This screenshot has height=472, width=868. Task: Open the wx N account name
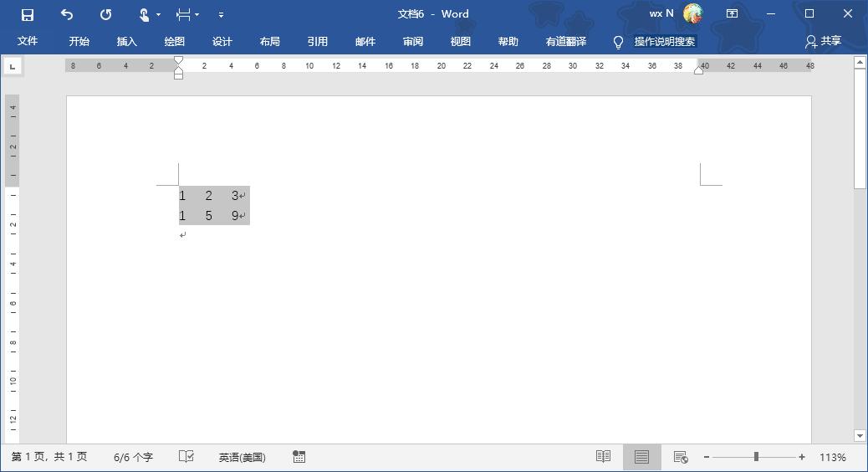661,13
